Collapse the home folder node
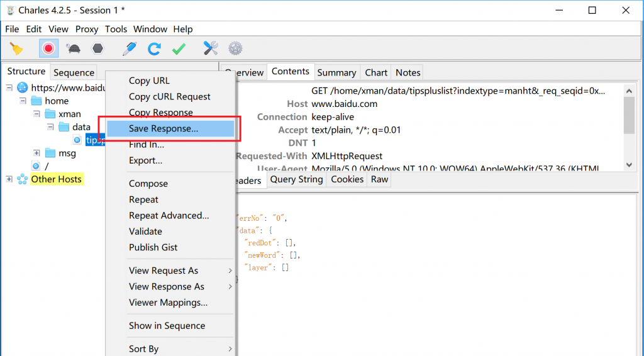This screenshot has width=644, height=356. pyautogui.click(x=23, y=101)
